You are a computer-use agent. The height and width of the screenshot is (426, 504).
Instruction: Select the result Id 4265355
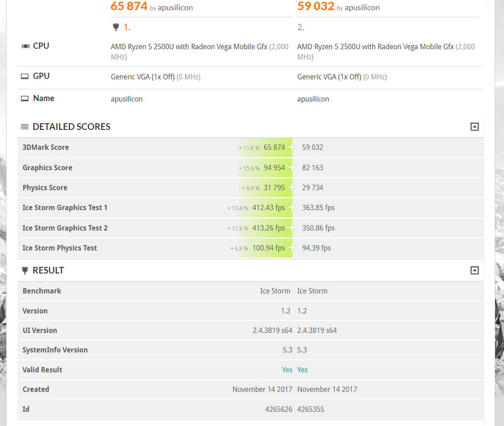[x=311, y=409]
